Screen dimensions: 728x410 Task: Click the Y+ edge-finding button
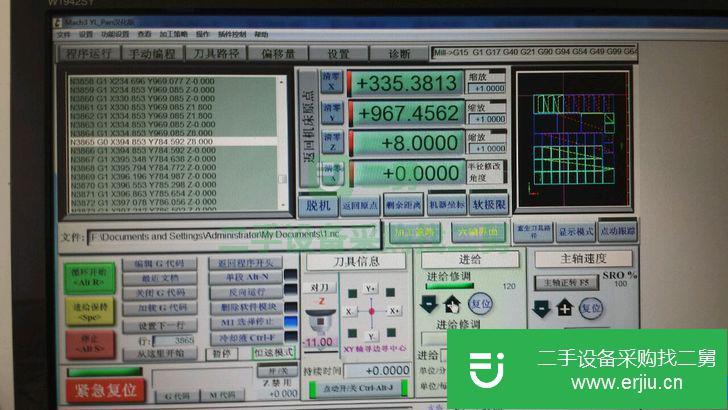370,289
